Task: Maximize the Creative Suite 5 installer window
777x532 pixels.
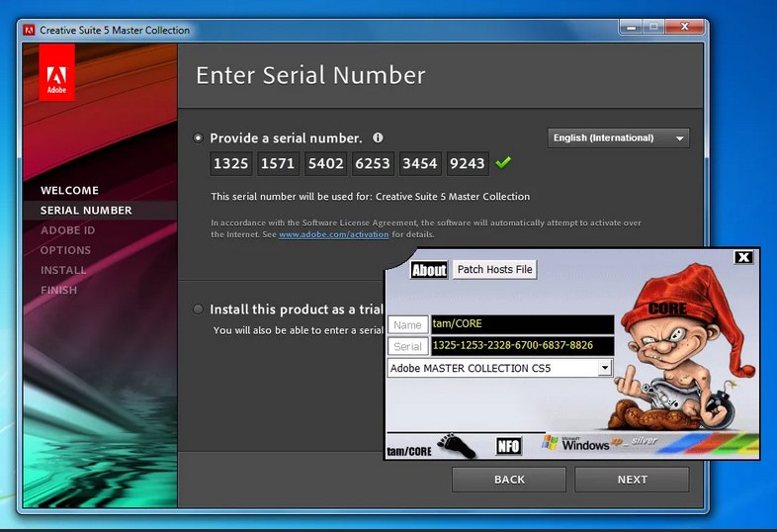Action: (x=654, y=28)
